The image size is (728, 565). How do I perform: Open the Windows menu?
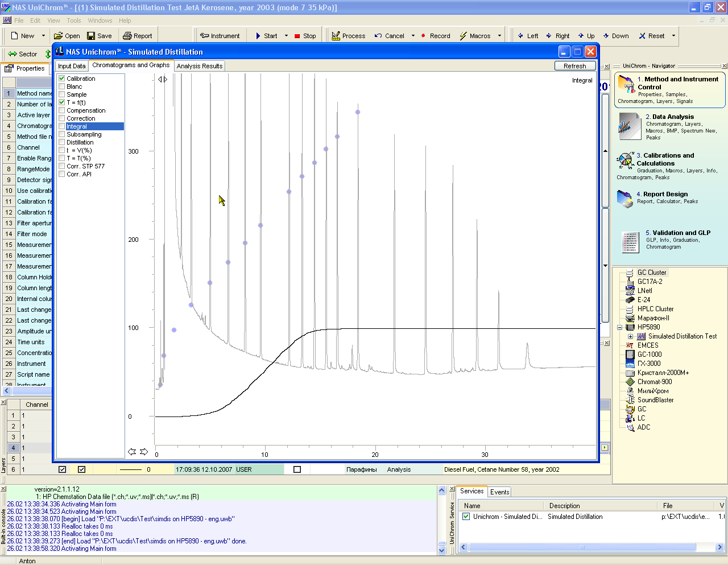(100, 20)
